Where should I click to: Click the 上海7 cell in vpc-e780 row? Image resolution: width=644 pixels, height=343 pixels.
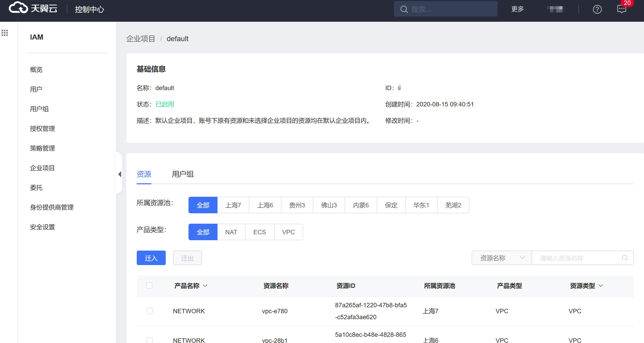coord(430,311)
